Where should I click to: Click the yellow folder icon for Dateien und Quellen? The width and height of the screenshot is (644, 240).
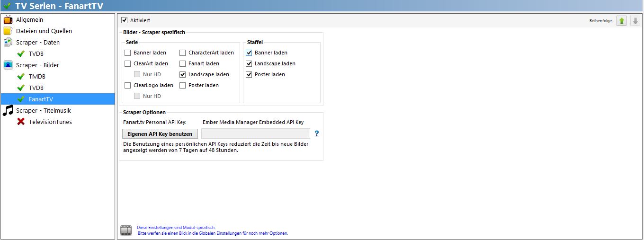coord(8,31)
